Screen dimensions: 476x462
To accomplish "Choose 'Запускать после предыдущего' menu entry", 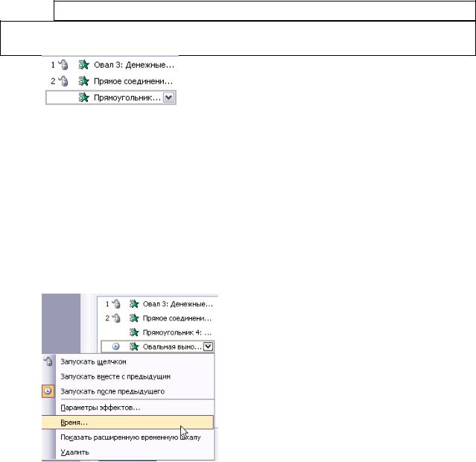I will 128,391.
